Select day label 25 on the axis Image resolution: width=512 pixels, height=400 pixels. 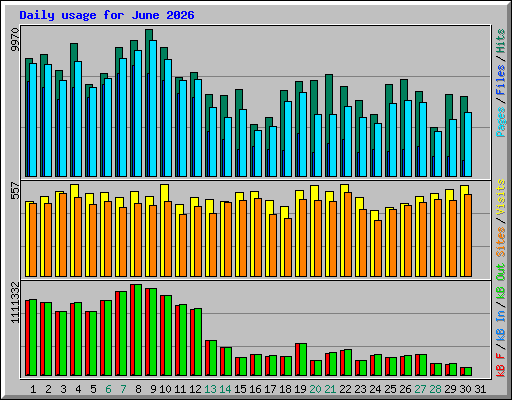point(390,389)
